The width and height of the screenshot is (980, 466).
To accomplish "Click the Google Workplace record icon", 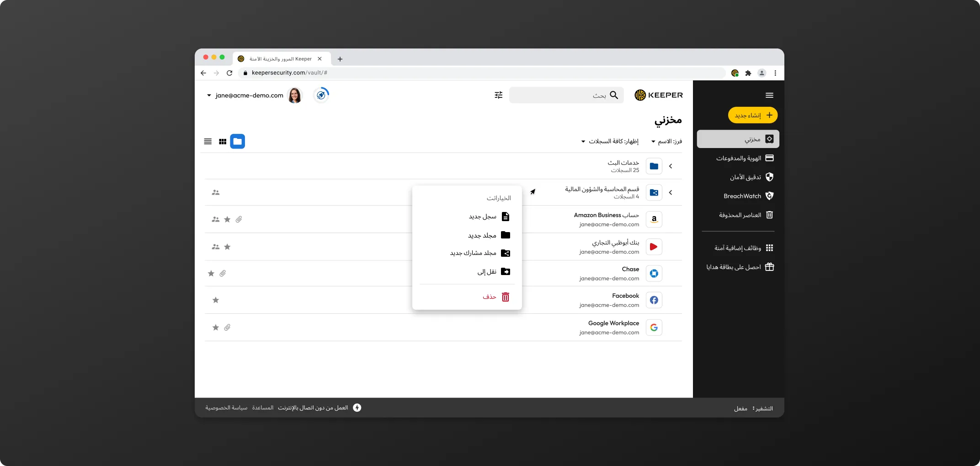I will 654,328.
